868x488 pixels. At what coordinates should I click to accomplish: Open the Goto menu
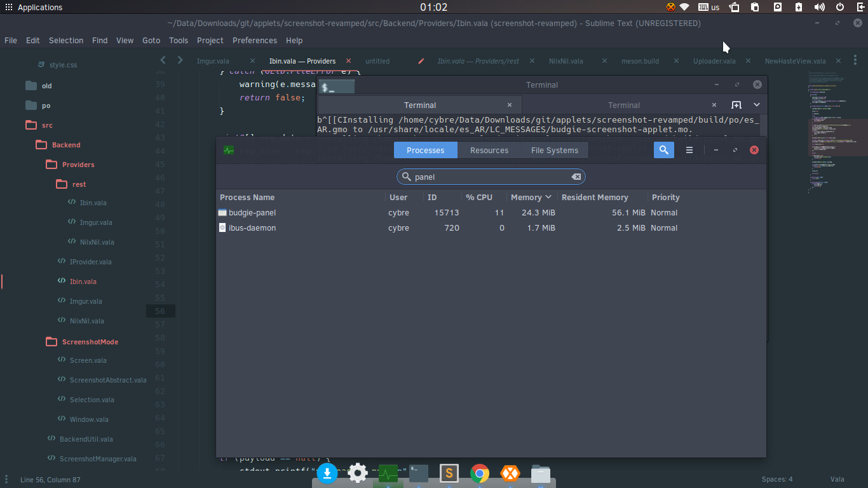(x=151, y=40)
